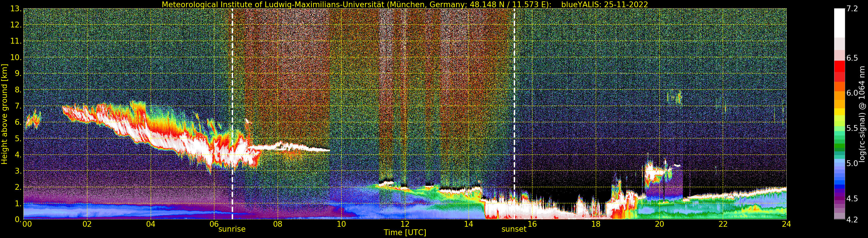Image resolution: width=868 pixels, height=238 pixels.
Task: Click the 'Time [UTC]' axis label
Action: [405, 232]
